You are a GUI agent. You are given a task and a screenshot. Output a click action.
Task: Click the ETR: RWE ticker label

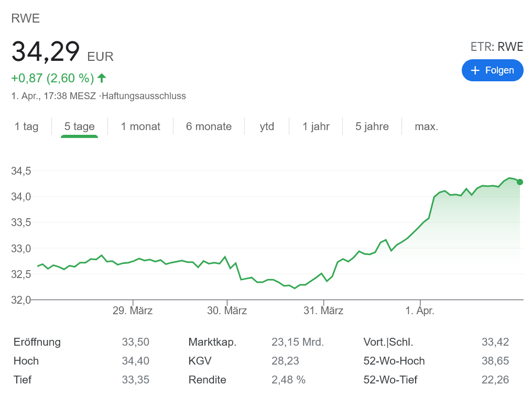tap(496, 47)
